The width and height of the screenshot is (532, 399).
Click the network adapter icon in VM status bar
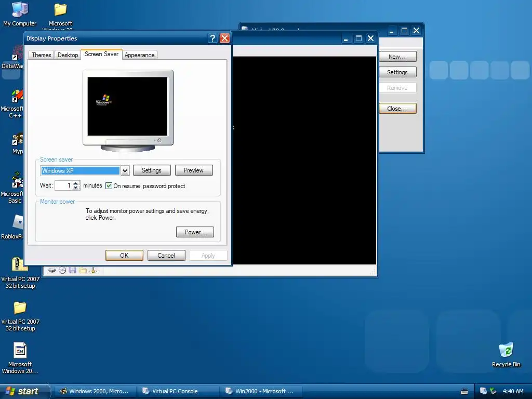[94, 270]
